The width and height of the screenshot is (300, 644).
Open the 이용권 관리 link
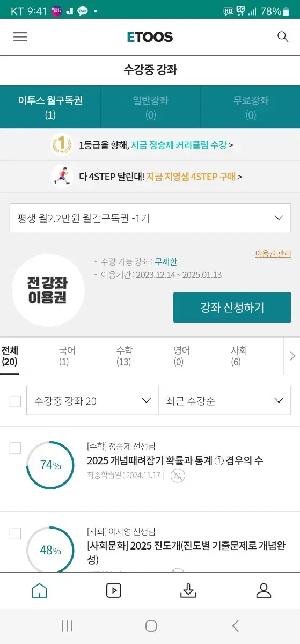point(273,254)
